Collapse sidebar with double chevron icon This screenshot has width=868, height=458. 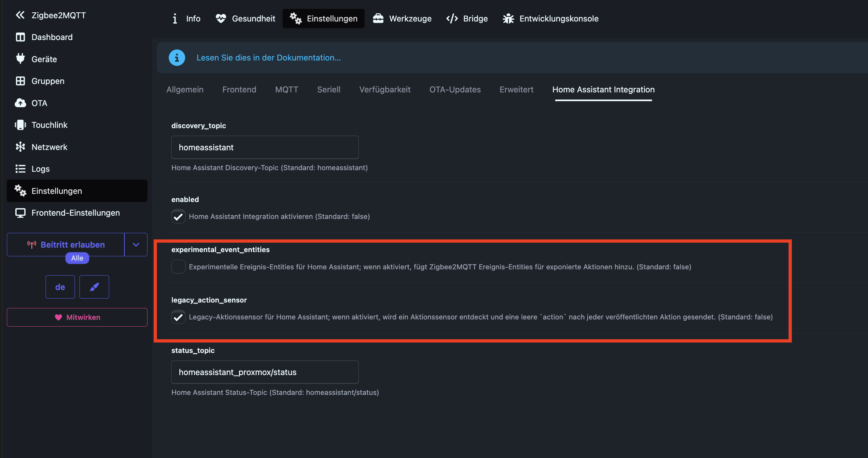[20, 15]
